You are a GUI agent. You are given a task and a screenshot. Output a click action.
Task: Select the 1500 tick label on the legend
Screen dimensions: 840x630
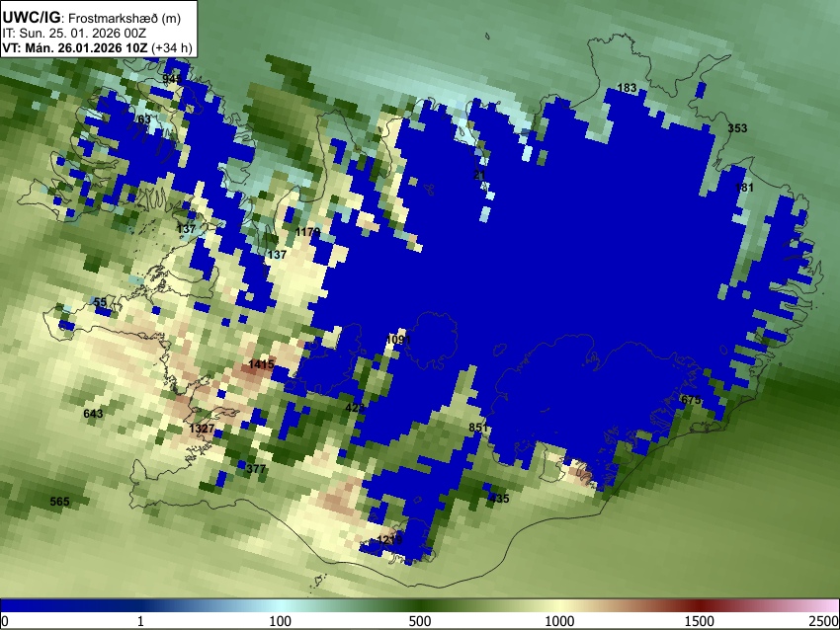tap(699, 621)
